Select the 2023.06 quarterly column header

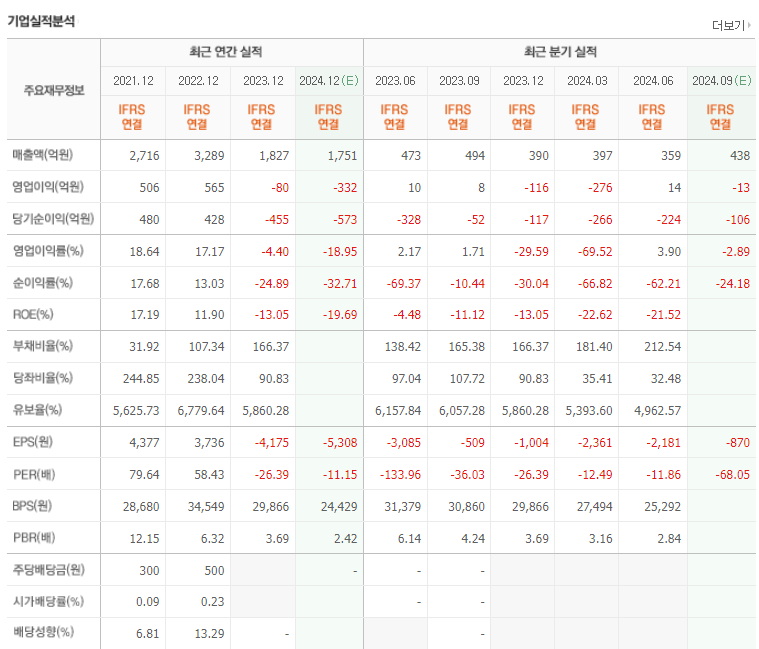pyautogui.click(x=395, y=81)
